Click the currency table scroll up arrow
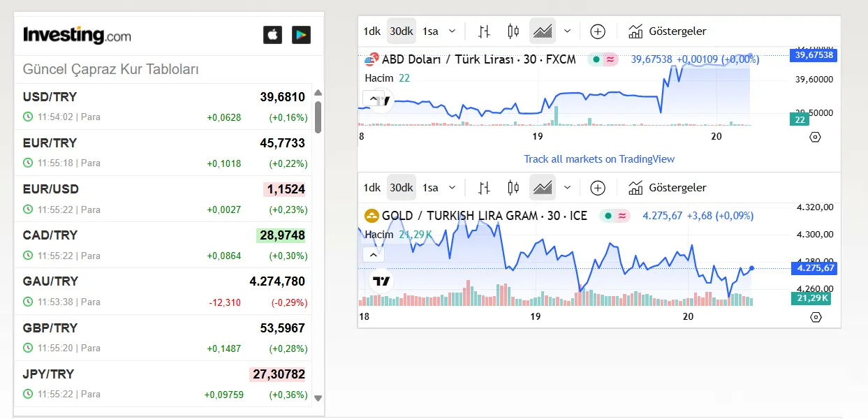The height and width of the screenshot is (419, 868). tap(318, 92)
